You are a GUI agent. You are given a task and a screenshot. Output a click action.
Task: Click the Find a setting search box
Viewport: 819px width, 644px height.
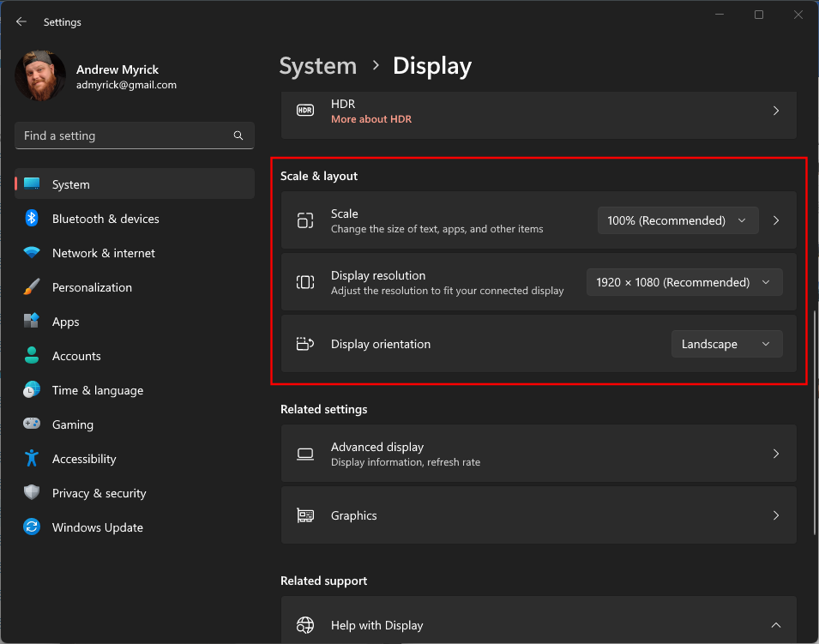point(134,135)
